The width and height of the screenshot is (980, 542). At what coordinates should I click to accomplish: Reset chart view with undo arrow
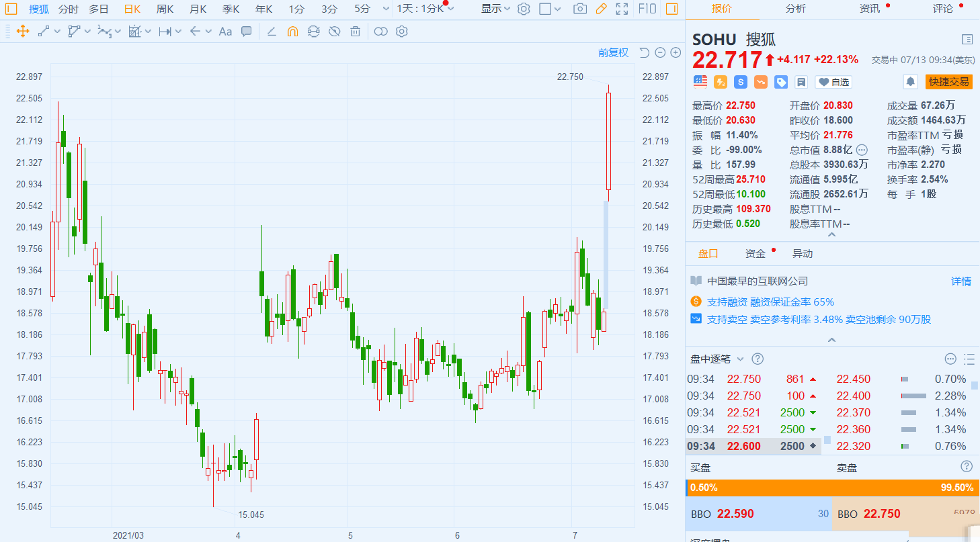tap(644, 52)
